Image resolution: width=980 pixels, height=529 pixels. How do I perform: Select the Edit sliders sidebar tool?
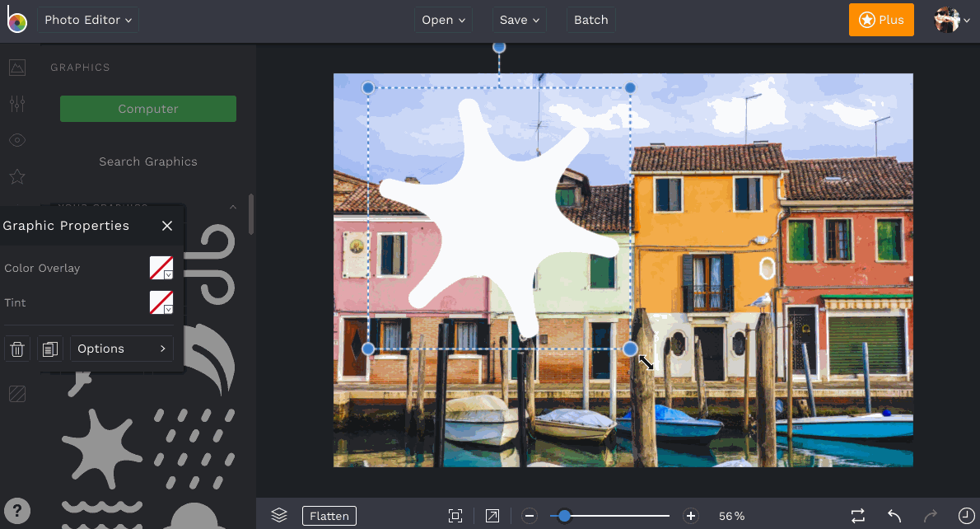[17, 104]
